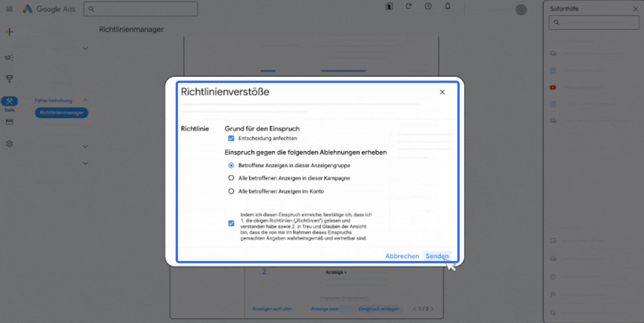Viewport: 644px width, 323px height.
Task: Go to previous page arrow beside 1/2
Action: point(415,309)
